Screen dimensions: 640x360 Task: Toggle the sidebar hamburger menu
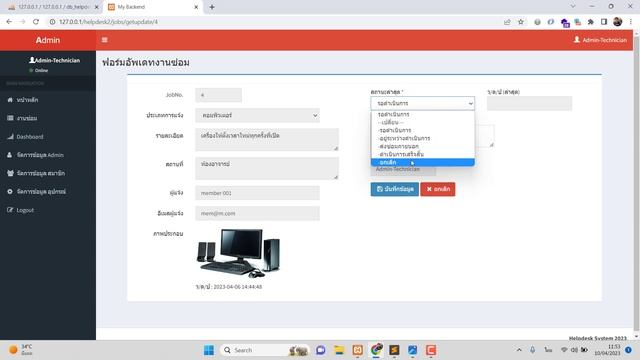click(104, 40)
